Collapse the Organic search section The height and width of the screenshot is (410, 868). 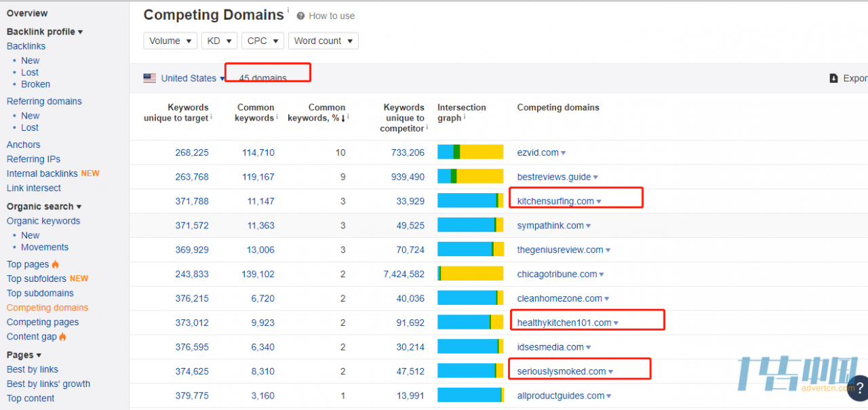(x=44, y=207)
